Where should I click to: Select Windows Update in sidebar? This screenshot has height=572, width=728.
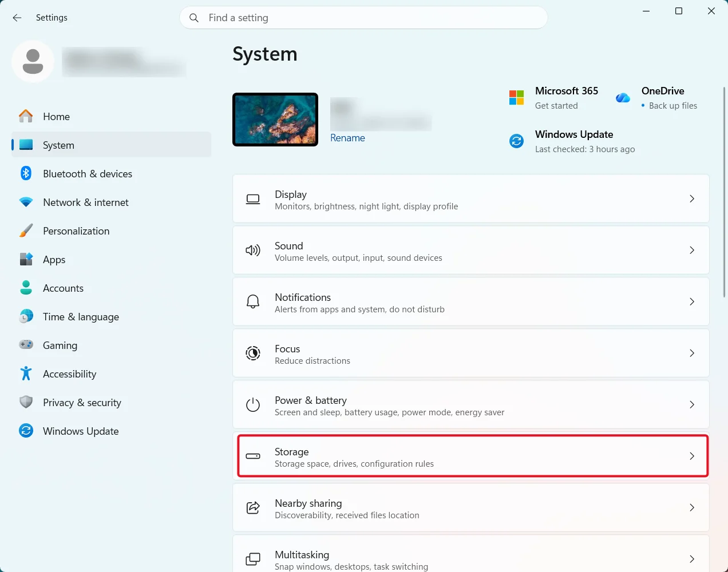111,431
